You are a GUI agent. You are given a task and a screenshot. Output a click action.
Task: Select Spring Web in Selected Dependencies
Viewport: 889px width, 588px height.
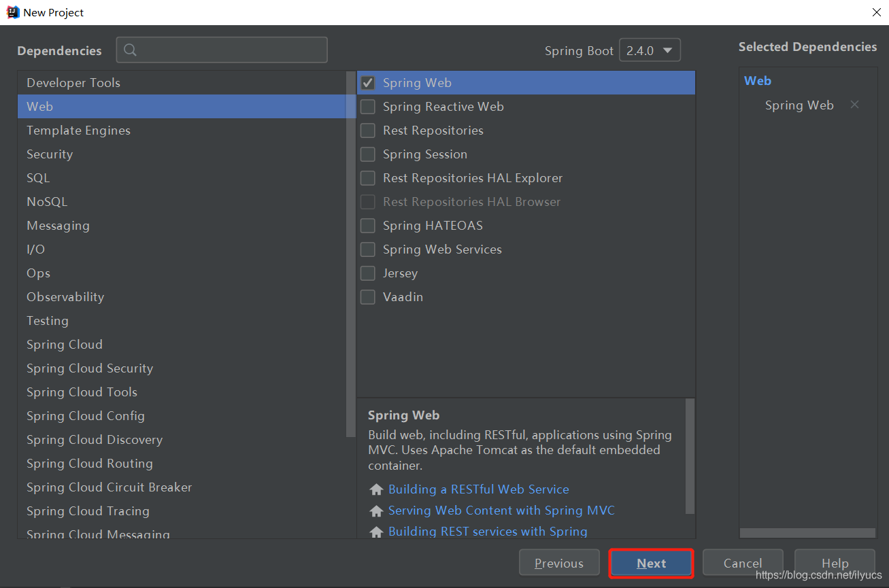(799, 105)
